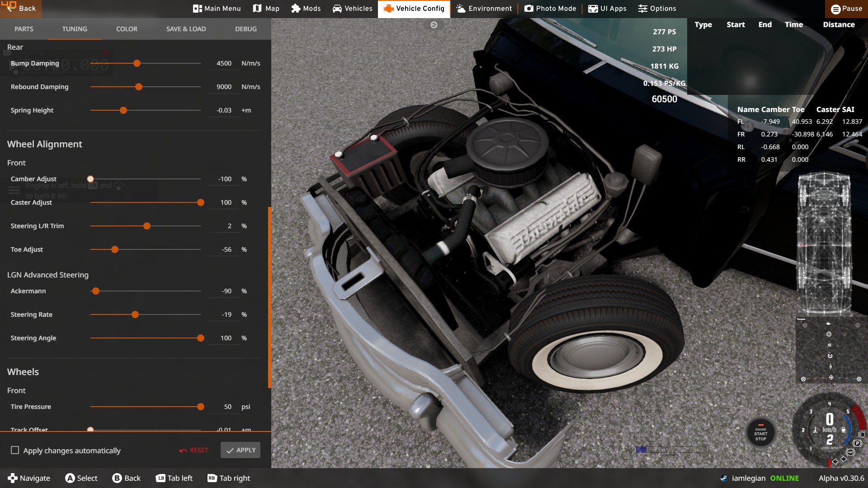Open the SAVE & LOAD tab

point(186,29)
